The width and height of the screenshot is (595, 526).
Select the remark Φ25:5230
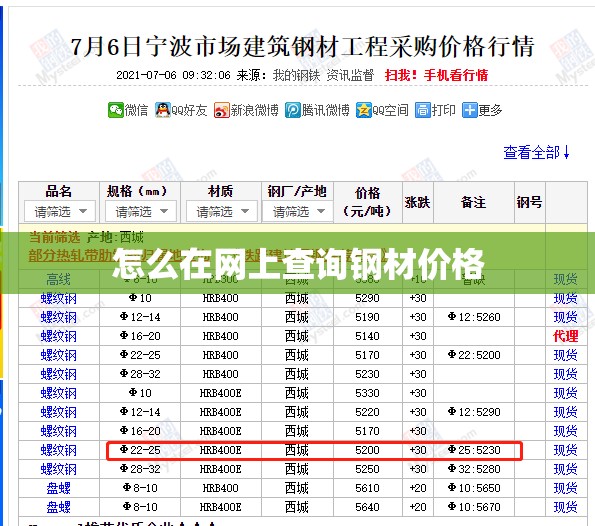(474, 450)
